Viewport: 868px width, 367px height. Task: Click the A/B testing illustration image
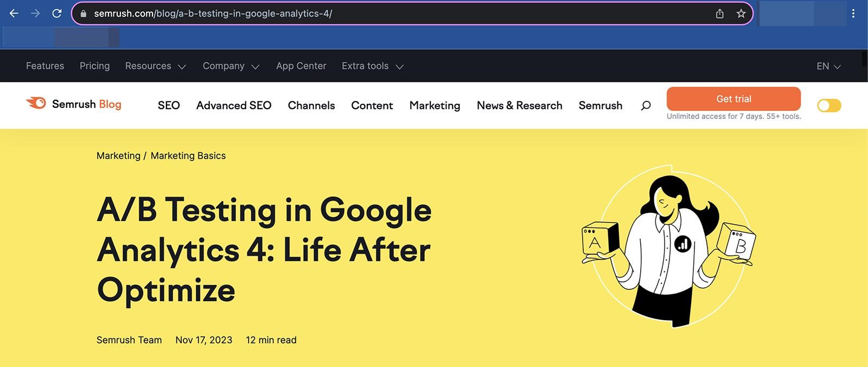coord(668,246)
